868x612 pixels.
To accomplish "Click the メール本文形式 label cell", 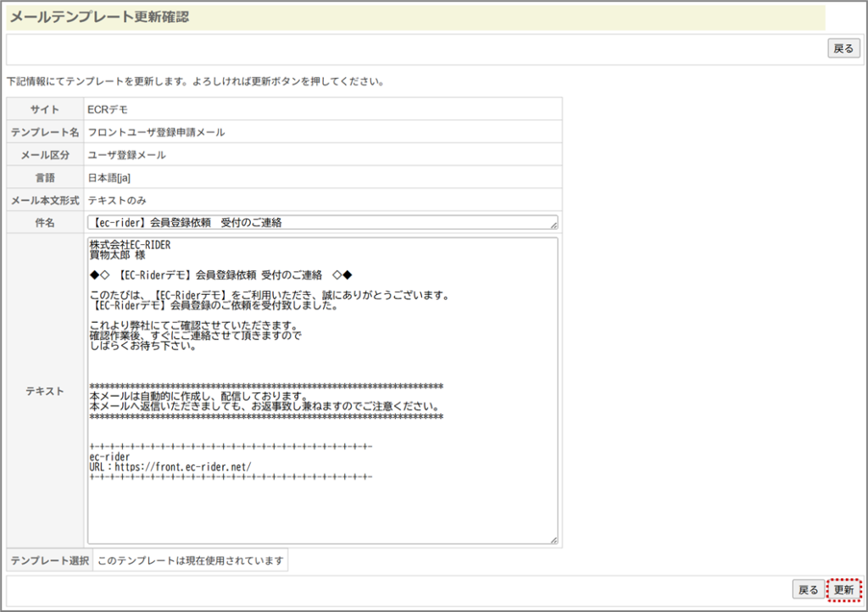I will coord(45,201).
